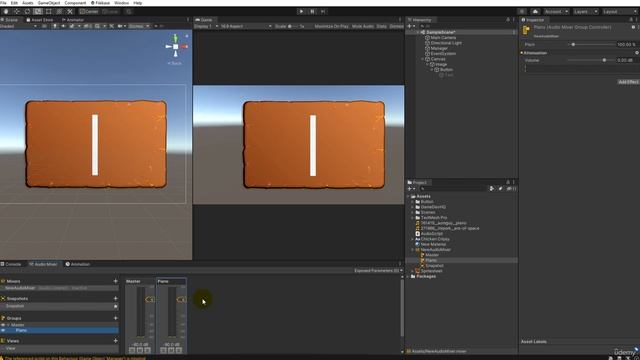Viewport: 640px width, 360px height.
Task: Open the File menu
Action: pos(3,3)
